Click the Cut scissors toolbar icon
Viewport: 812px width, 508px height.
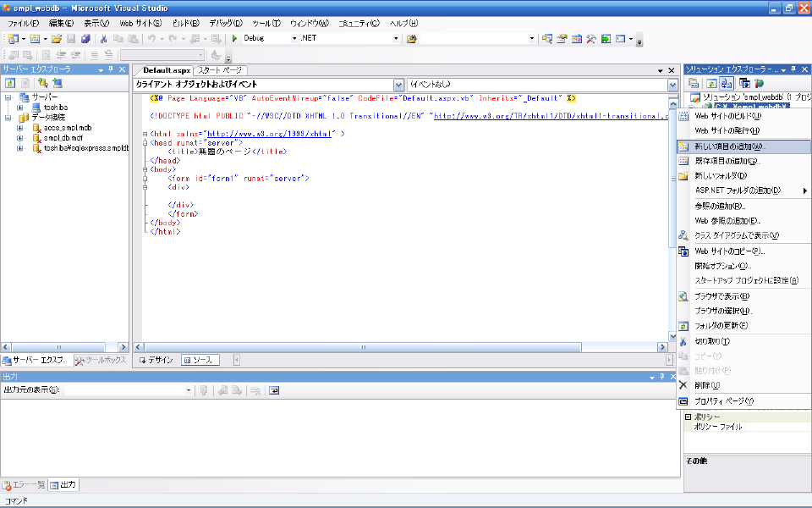(x=103, y=39)
